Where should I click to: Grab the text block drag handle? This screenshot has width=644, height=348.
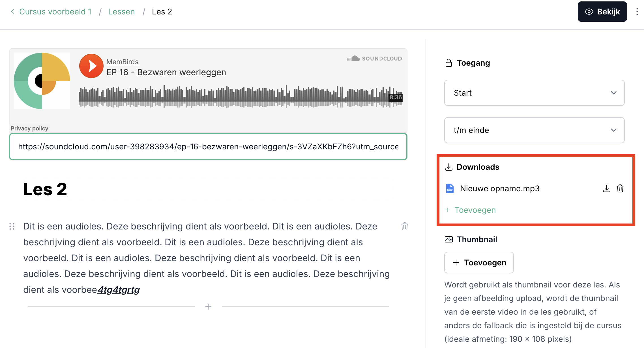click(x=12, y=226)
